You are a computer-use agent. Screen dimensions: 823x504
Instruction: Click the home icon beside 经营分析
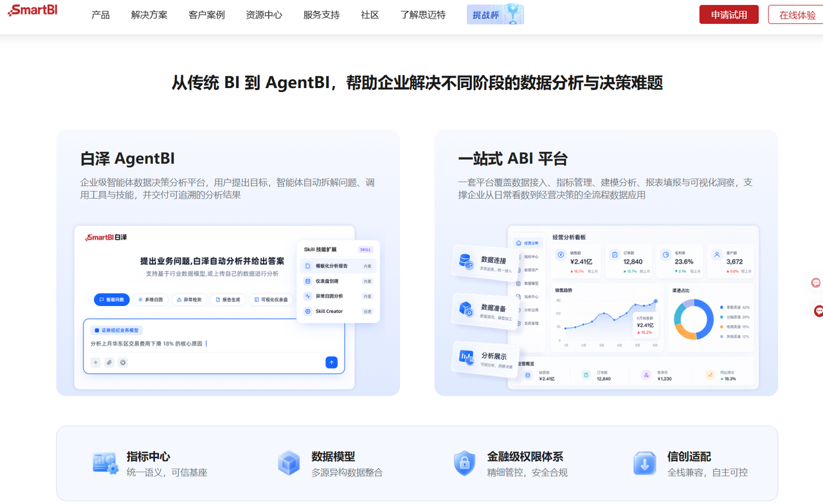[x=519, y=243]
